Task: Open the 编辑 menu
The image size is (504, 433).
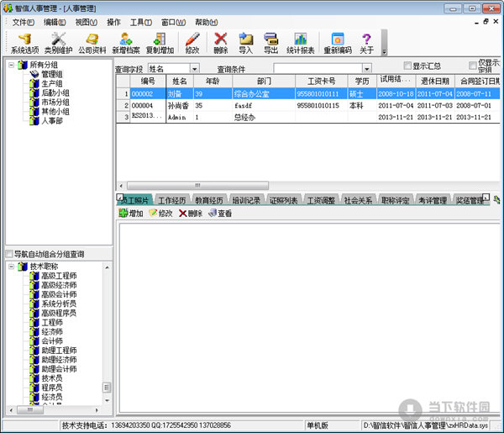Action: pyautogui.click(x=55, y=22)
